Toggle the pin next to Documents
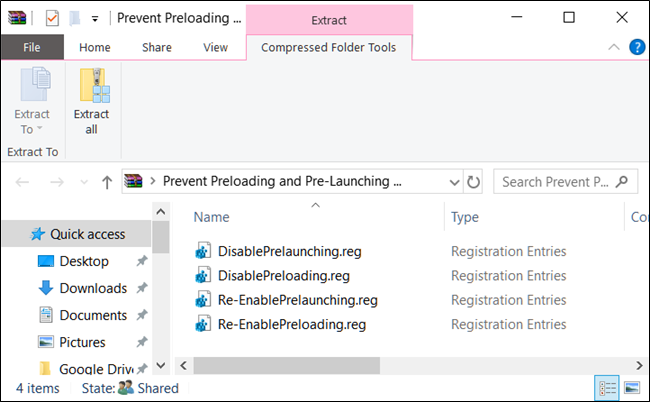 point(144,315)
